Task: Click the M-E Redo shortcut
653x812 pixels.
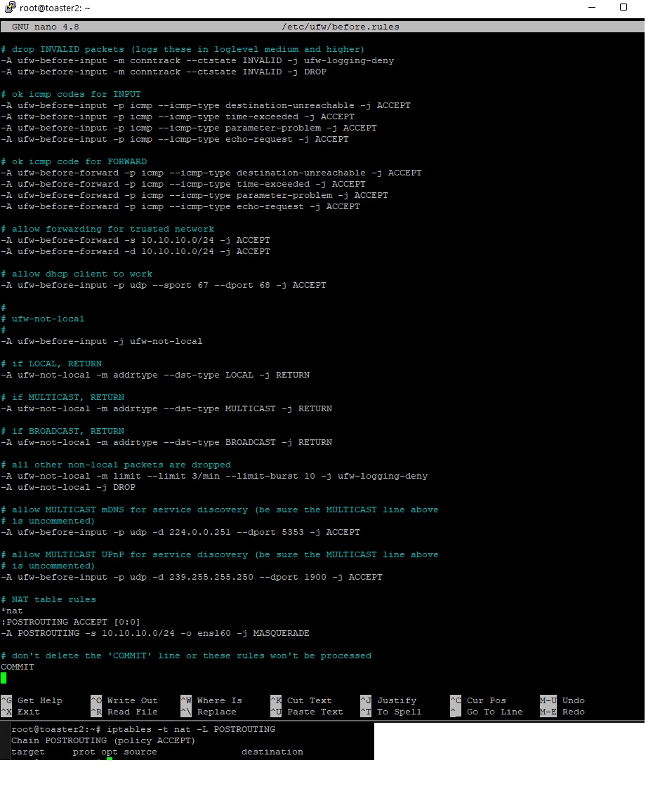Action: click(x=562, y=712)
